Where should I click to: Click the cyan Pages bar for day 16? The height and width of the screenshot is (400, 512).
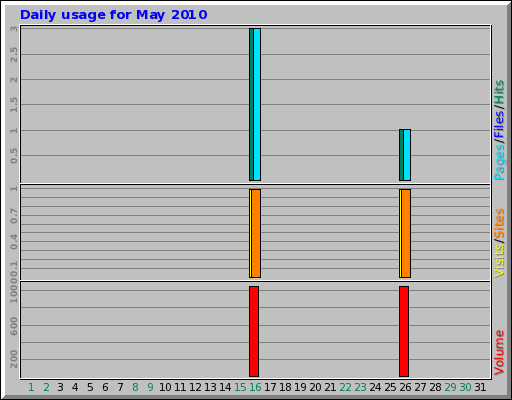tap(257, 104)
